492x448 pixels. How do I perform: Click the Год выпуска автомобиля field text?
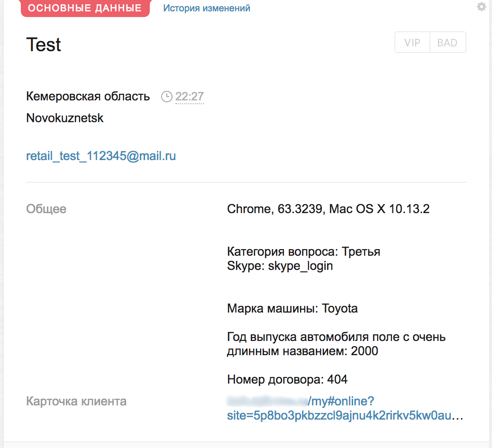(337, 344)
